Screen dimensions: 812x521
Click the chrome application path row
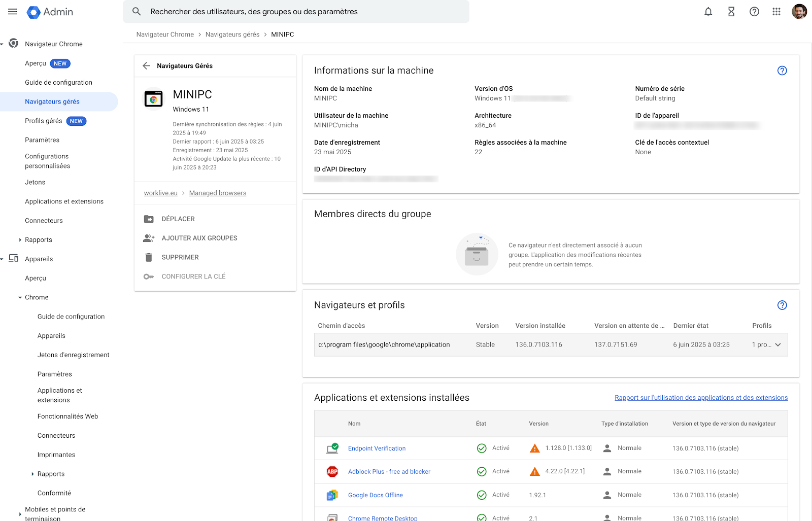tap(551, 345)
